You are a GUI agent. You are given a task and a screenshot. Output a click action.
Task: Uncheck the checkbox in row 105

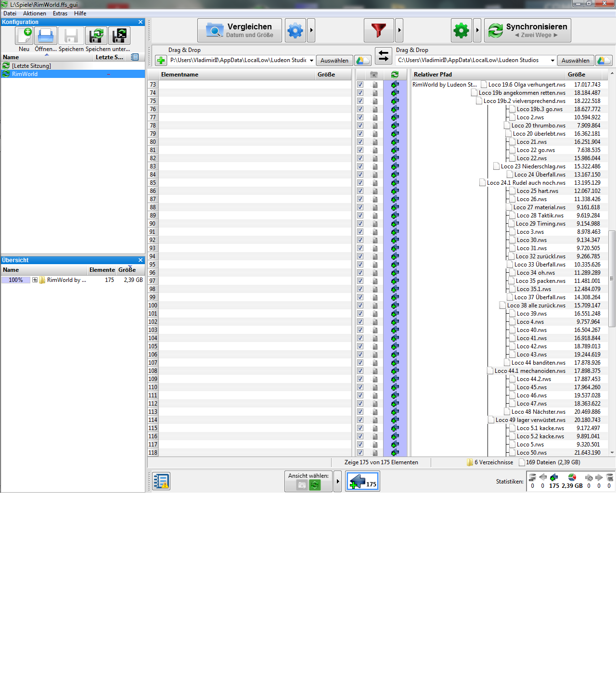coord(360,346)
